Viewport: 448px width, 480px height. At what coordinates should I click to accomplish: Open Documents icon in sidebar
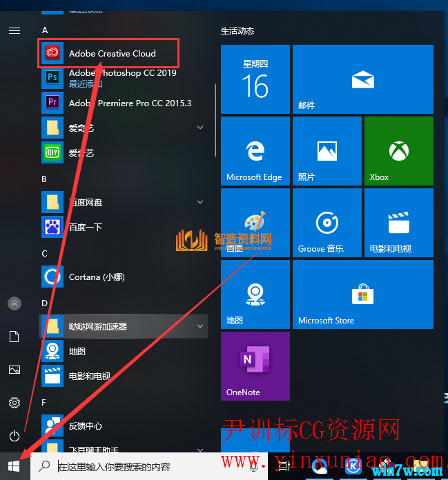(14, 337)
